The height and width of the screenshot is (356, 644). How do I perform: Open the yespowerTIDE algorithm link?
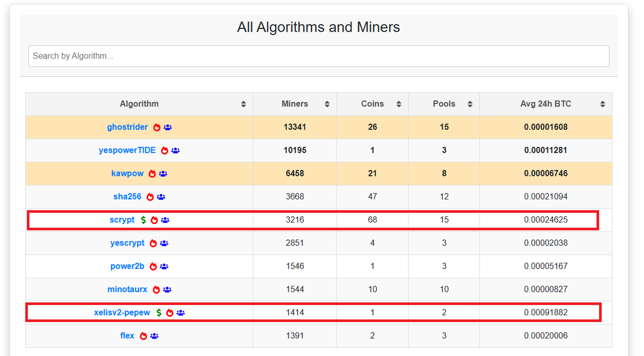[127, 150]
